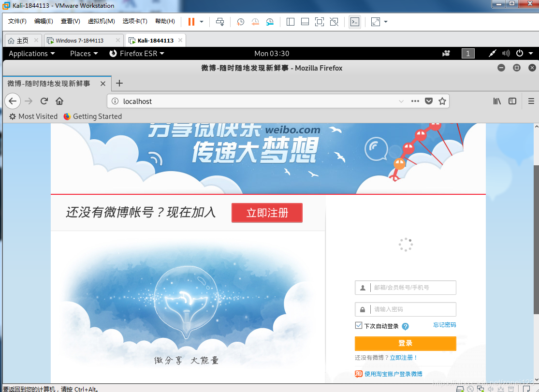
Task: Click the VMware unity mode icon
Action: point(334,22)
